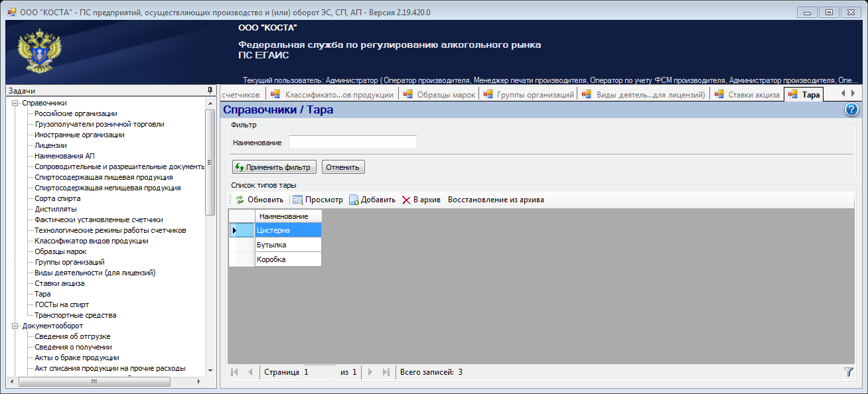Viewport: 868px width, 394px height.
Task: Click the page number input field
Action: 319,372
